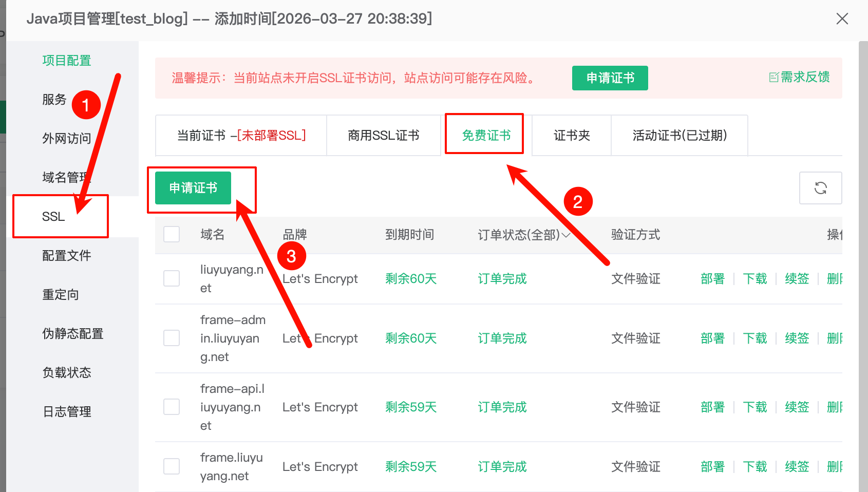This screenshot has height=492, width=868.
Task: Toggle the select-all checkbox in table header
Action: pyautogui.click(x=172, y=234)
